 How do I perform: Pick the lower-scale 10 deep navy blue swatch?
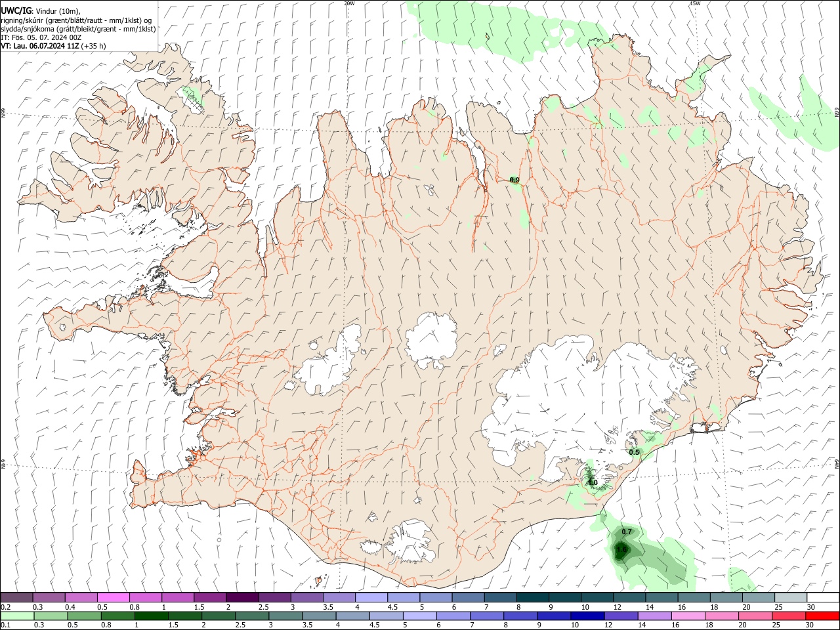pyautogui.click(x=587, y=616)
